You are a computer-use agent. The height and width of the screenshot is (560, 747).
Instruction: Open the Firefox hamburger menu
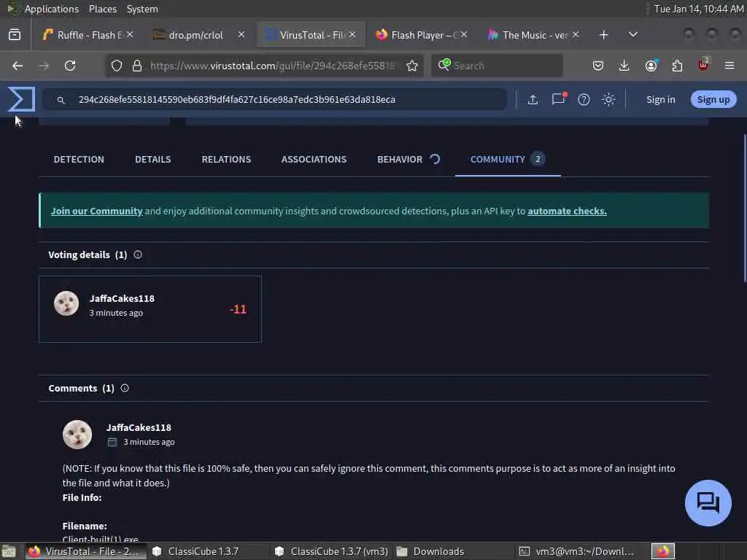pyautogui.click(x=729, y=66)
